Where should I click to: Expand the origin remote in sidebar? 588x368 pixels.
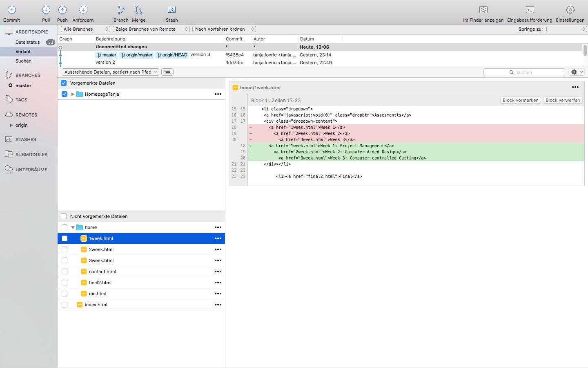11,125
